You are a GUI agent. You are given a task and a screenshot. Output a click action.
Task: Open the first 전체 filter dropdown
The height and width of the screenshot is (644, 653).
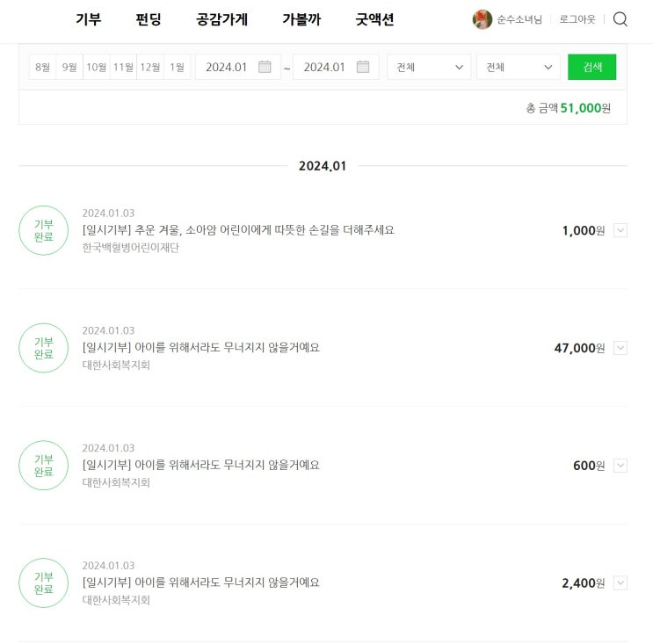[429, 67]
